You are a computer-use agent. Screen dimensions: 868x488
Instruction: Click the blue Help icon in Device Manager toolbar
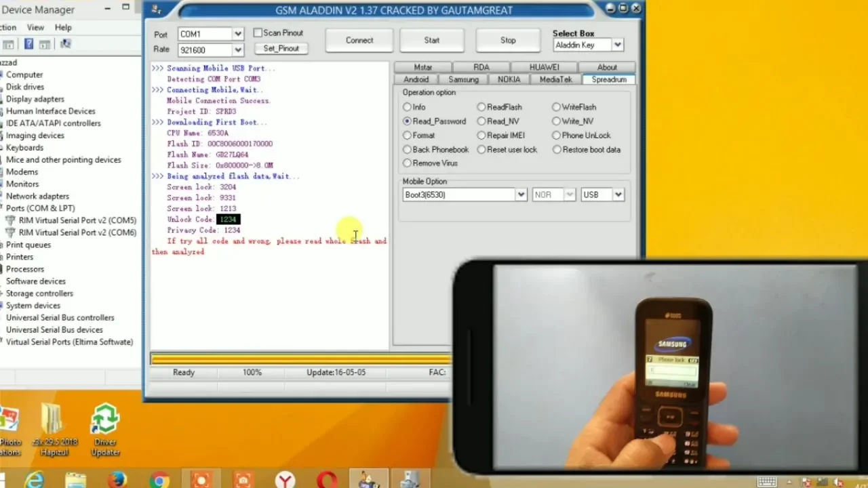28,44
